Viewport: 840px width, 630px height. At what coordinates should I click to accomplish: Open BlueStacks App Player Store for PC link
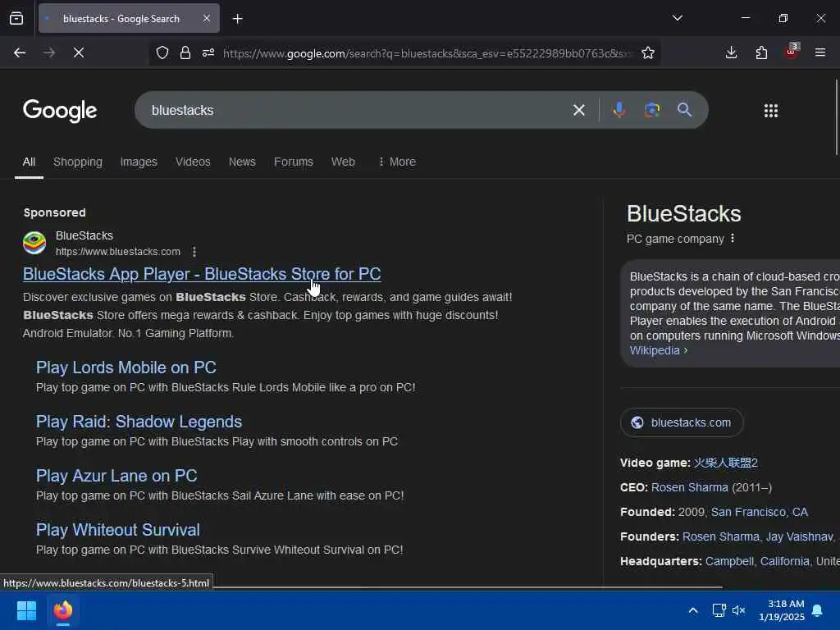tap(202, 274)
